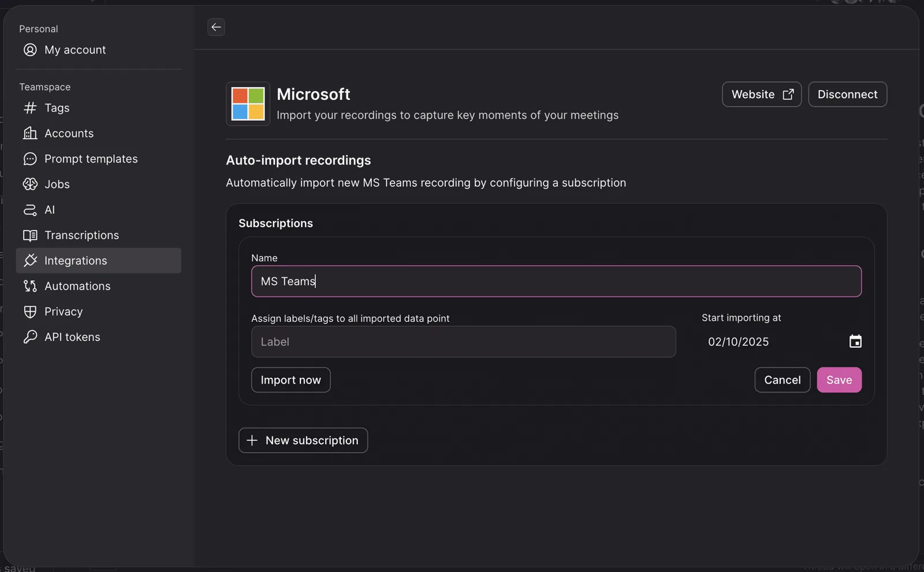Open the AI settings section
The width and height of the screenshot is (924, 572).
pos(98,210)
